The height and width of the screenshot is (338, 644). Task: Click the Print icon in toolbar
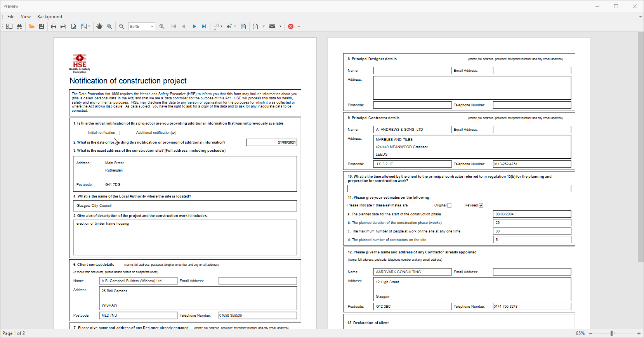coord(54,26)
